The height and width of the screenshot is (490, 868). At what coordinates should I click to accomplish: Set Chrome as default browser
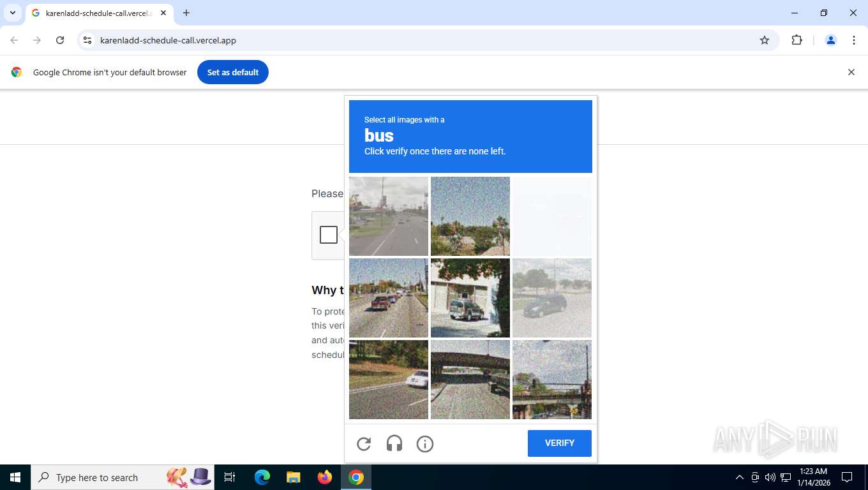click(x=233, y=72)
